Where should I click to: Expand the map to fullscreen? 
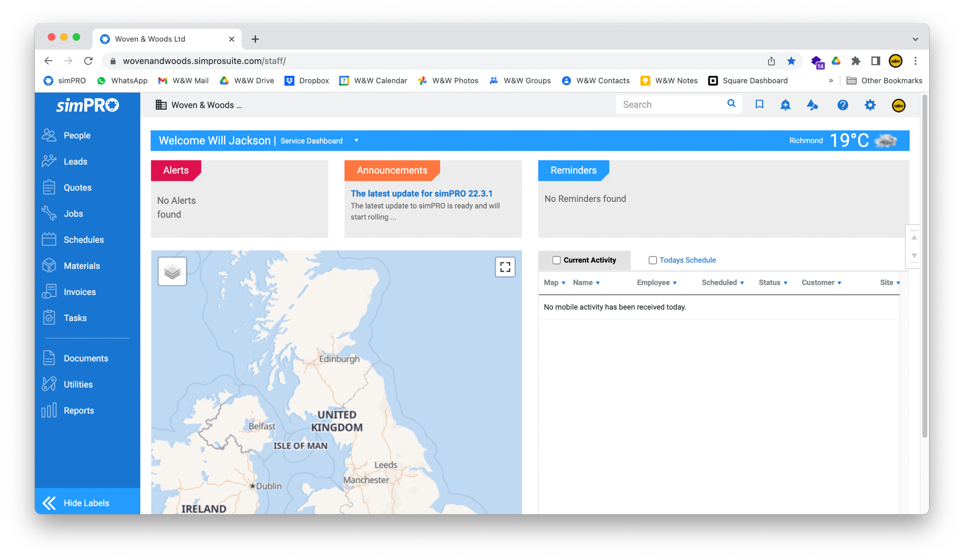coord(505,267)
